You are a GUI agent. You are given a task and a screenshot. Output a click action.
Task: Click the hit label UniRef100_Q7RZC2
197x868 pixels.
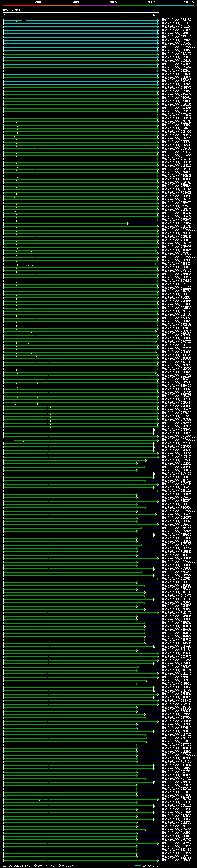[x=177, y=139]
